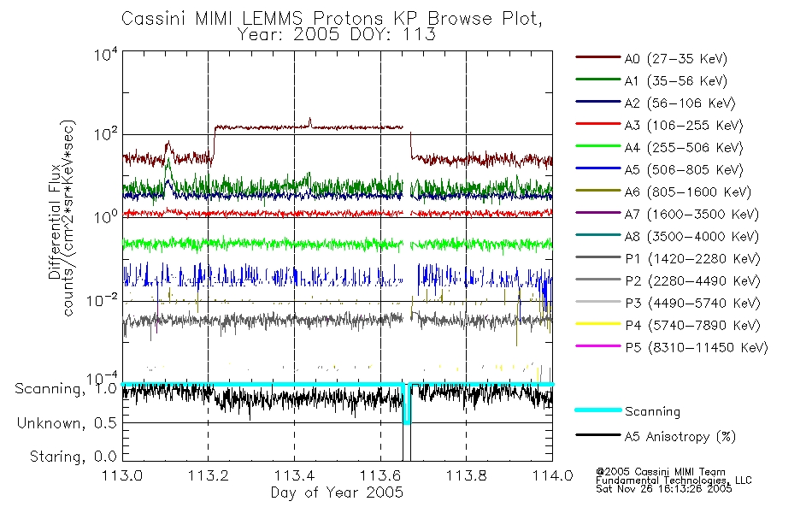Click the A0 flux spike near 113.43
Viewport: 812px width, 513px height.
[x=309, y=121]
